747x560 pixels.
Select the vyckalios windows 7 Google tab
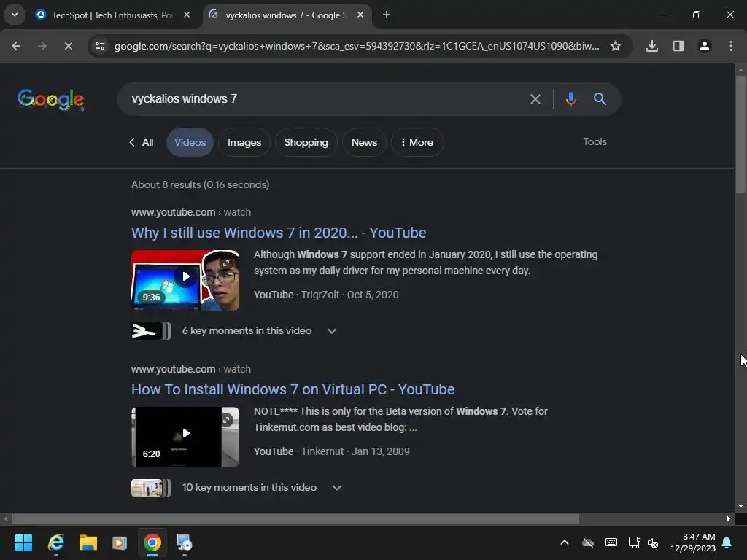click(287, 15)
